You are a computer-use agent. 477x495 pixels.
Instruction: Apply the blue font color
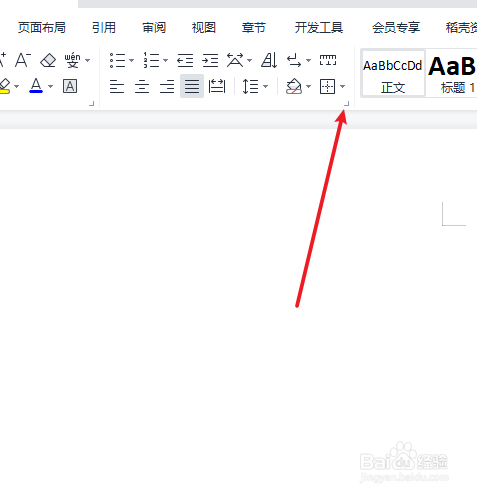(x=36, y=86)
